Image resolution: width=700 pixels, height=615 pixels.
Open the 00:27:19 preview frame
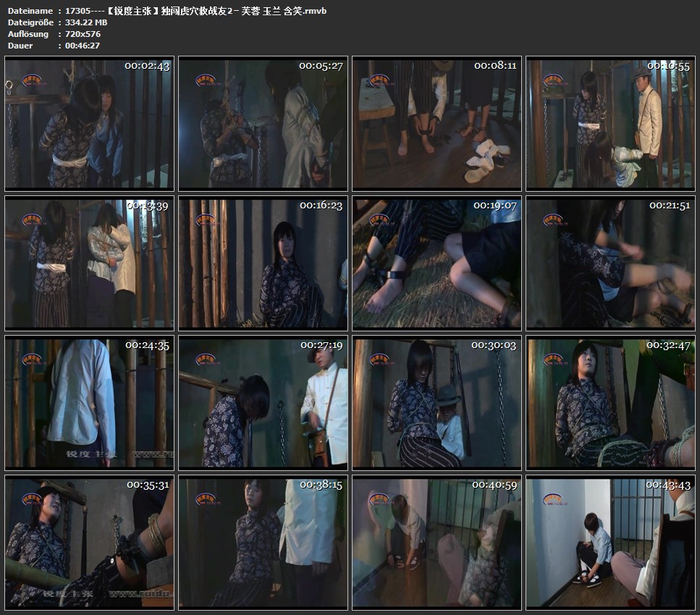pyautogui.click(x=263, y=403)
